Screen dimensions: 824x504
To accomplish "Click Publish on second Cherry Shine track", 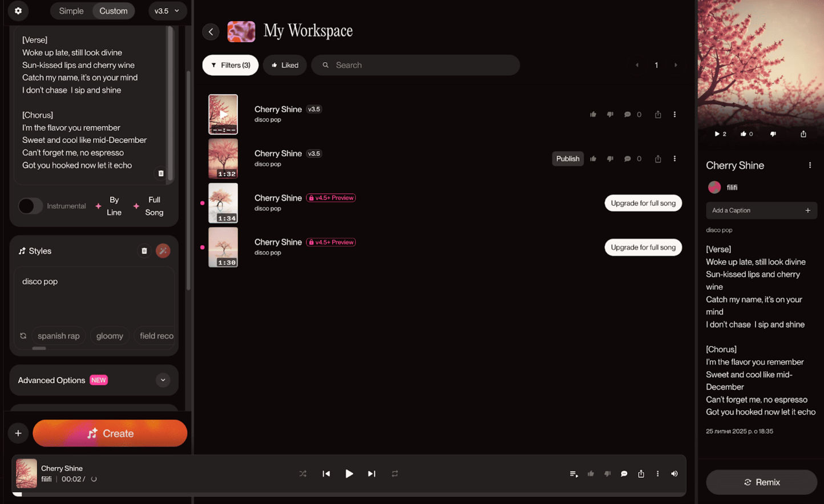I will [x=567, y=158].
